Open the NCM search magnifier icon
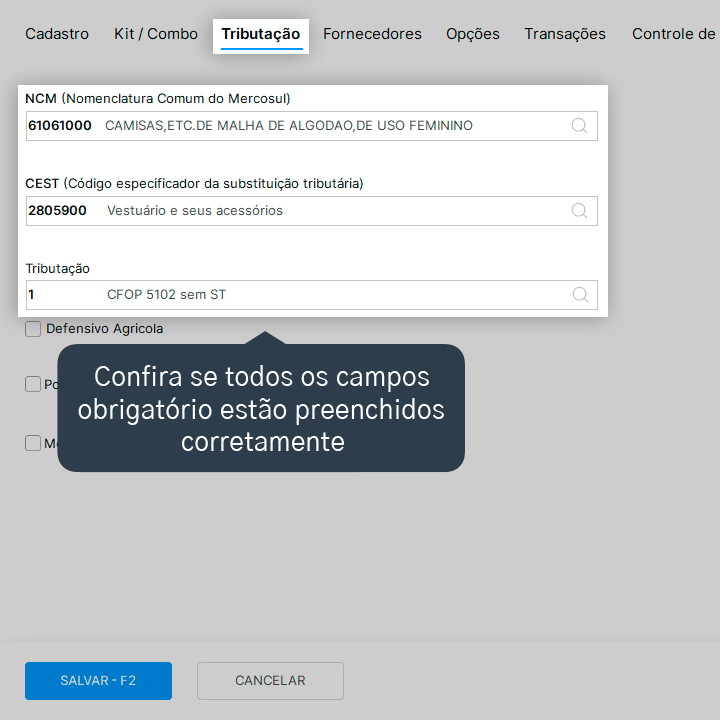The width and height of the screenshot is (720, 720). tap(579, 125)
